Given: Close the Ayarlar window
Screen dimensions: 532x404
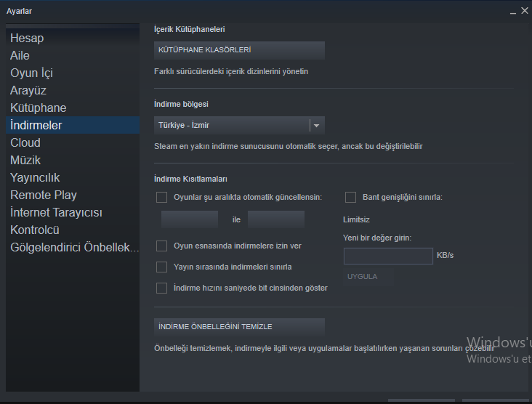Looking at the screenshot, I should [525, 11].
